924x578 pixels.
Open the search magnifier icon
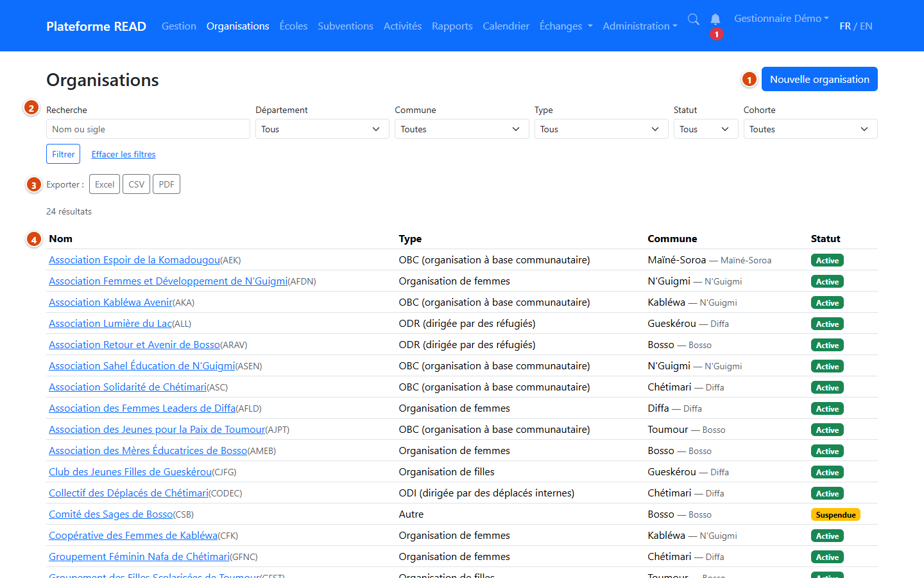(694, 19)
